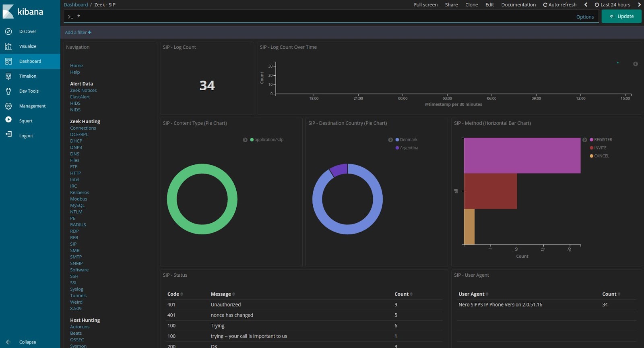The height and width of the screenshot is (348, 644).
Task: Open the Share menu item
Action: [x=451, y=5]
